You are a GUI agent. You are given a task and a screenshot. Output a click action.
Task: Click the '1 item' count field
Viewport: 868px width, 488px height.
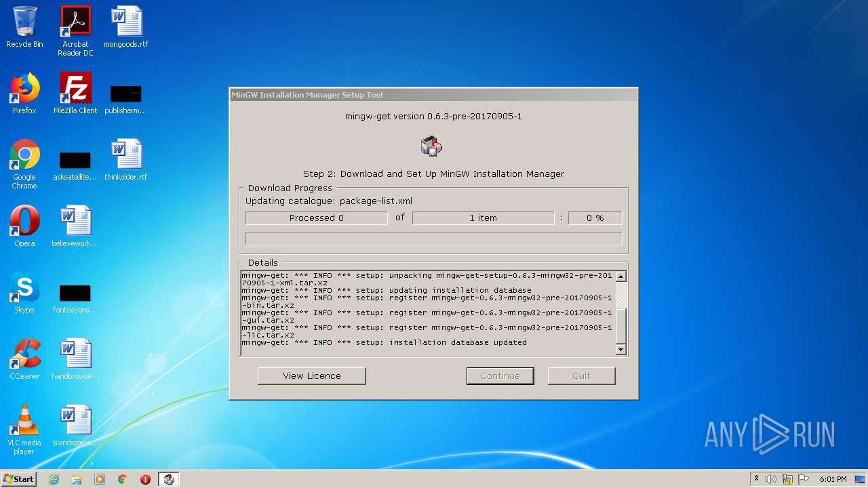coord(484,218)
